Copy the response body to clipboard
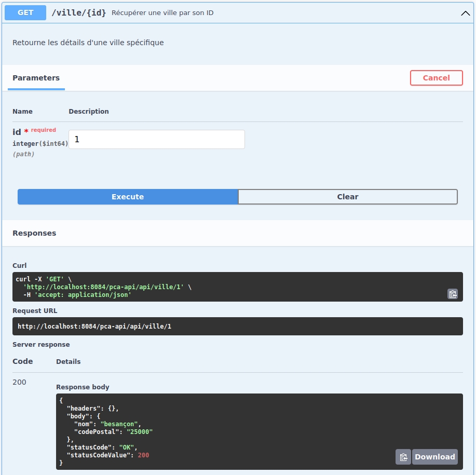This screenshot has height=475, width=476. tap(403, 457)
